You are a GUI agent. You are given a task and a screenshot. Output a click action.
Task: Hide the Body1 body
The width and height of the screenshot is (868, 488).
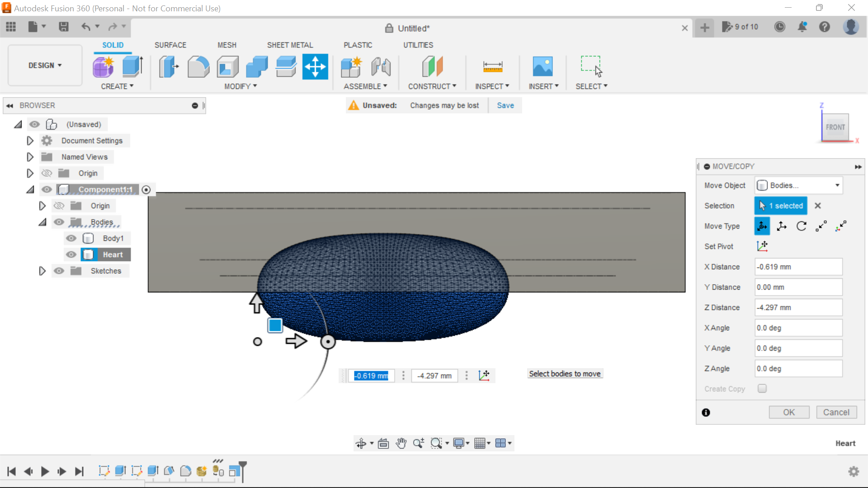[71, 238]
